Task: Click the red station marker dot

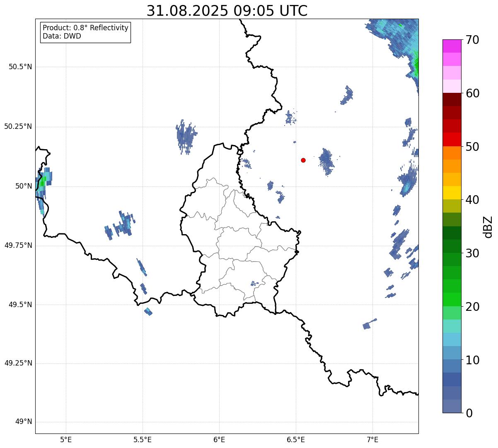Action: (x=303, y=160)
